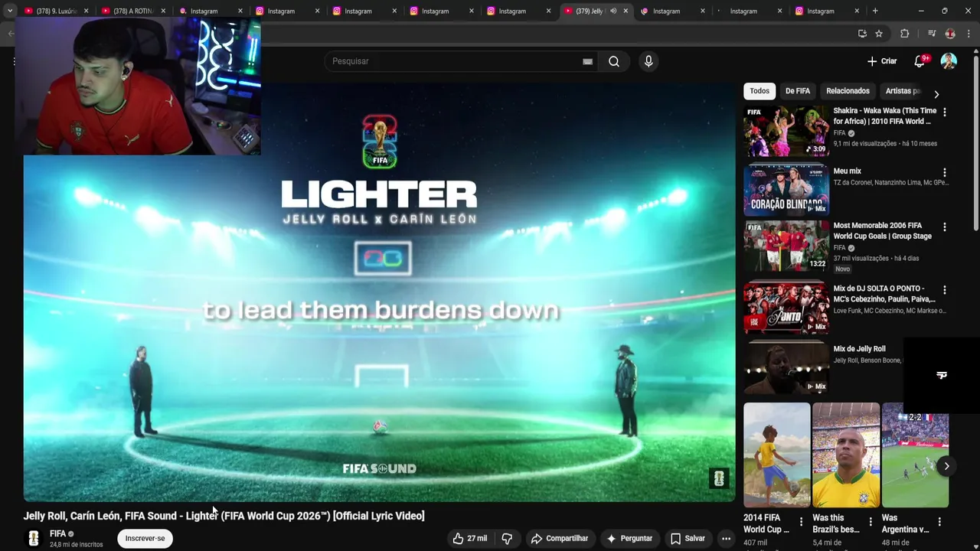Open the Chrome extensions puzzle icon
Viewport: 980px width, 551px height.
904,34
